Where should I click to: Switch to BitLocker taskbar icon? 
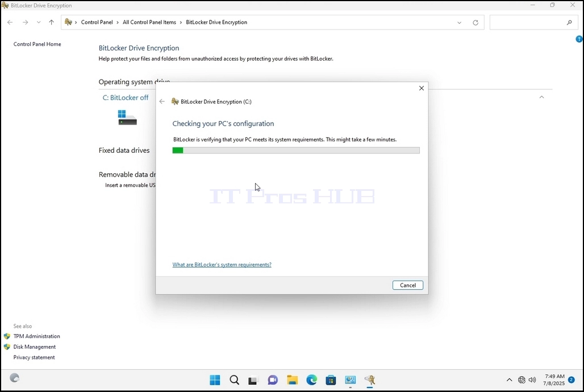370,380
